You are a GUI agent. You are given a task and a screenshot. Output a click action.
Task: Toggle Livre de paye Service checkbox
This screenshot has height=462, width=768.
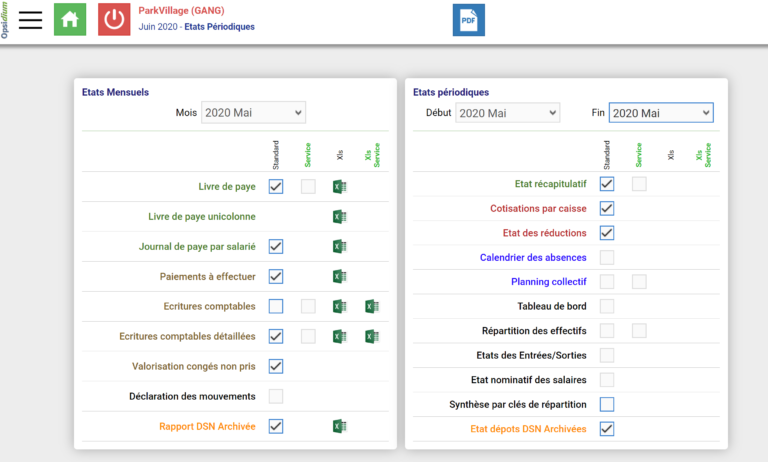[x=308, y=186]
